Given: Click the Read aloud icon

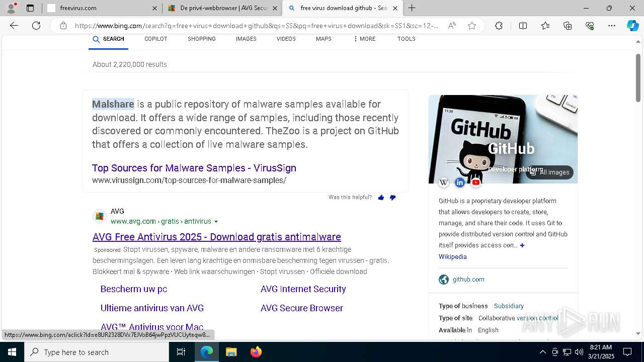Looking at the screenshot, I should (452, 26).
